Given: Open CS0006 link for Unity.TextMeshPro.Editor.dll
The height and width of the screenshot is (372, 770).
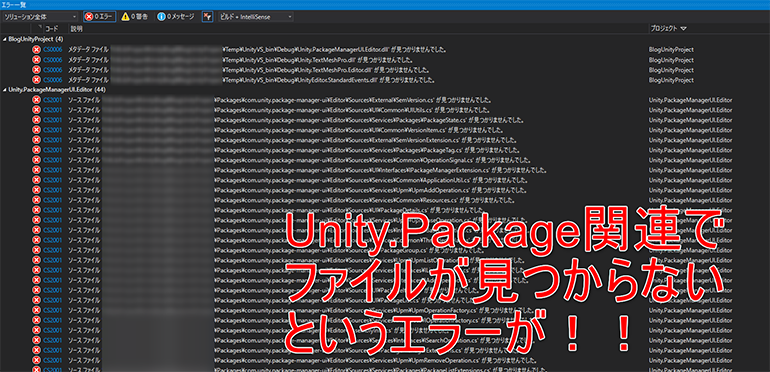Looking at the screenshot, I should pyautogui.click(x=53, y=70).
